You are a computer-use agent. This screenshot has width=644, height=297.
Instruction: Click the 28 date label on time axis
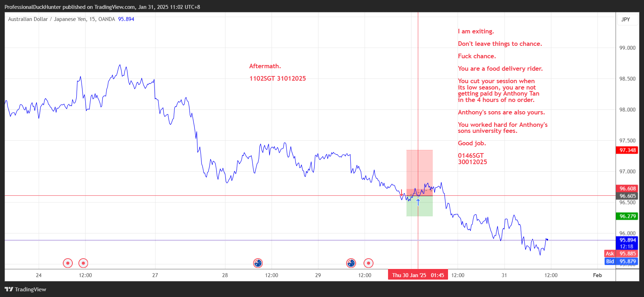click(225, 275)
